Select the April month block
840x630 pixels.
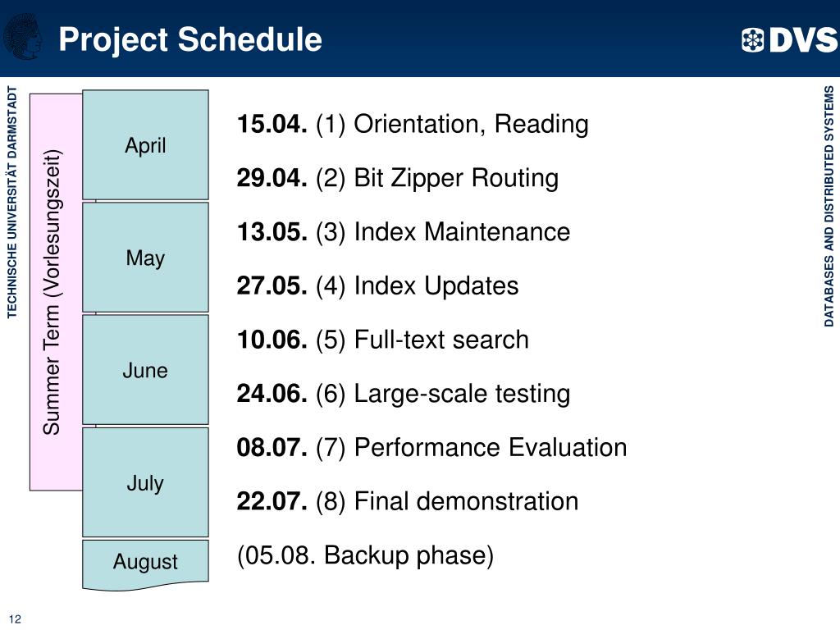tap(145, 144)
